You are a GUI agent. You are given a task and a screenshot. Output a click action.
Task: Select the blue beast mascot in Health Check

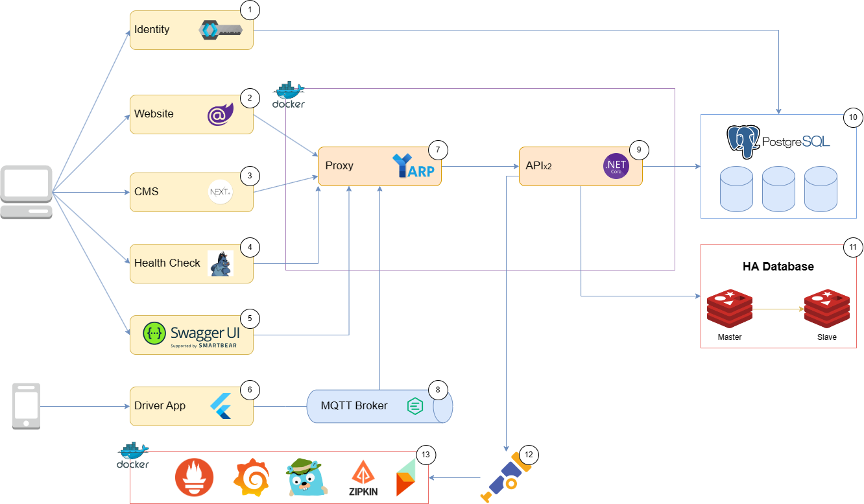coord(220,263)
